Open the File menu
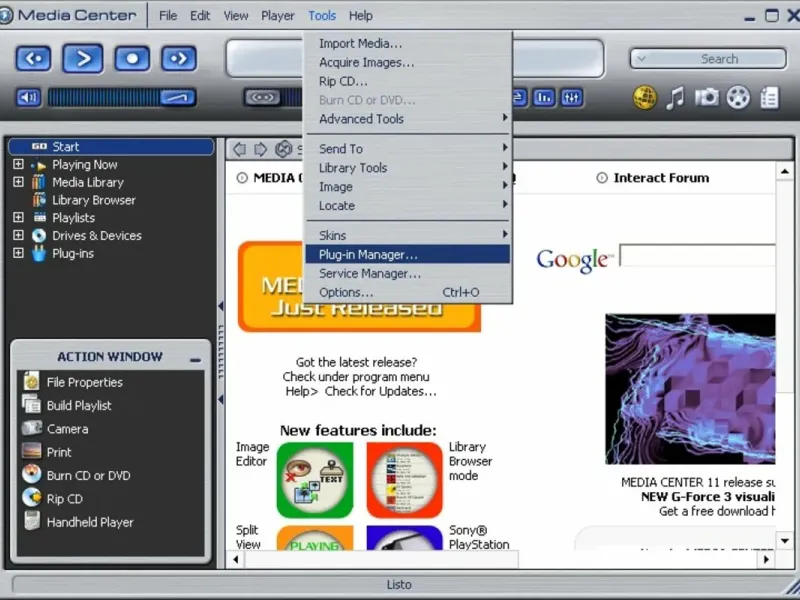The width and height of the screenshot is (800, 600). [x=168, y=16]
